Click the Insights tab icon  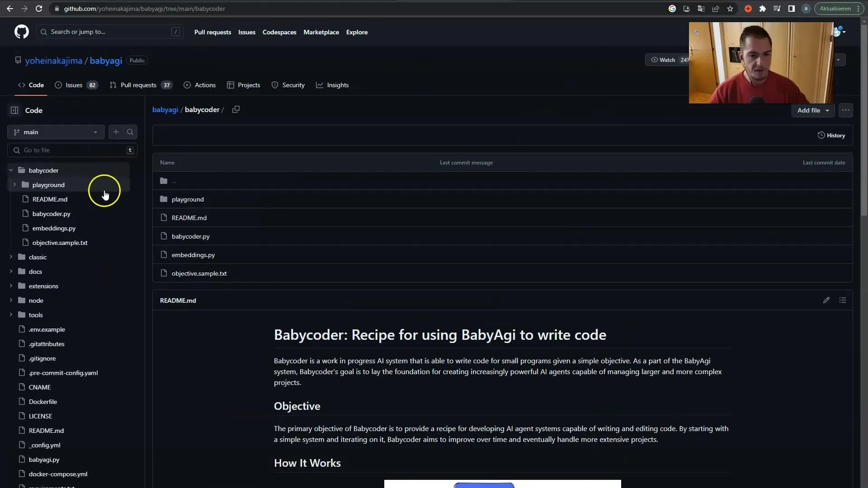(319, 84)
